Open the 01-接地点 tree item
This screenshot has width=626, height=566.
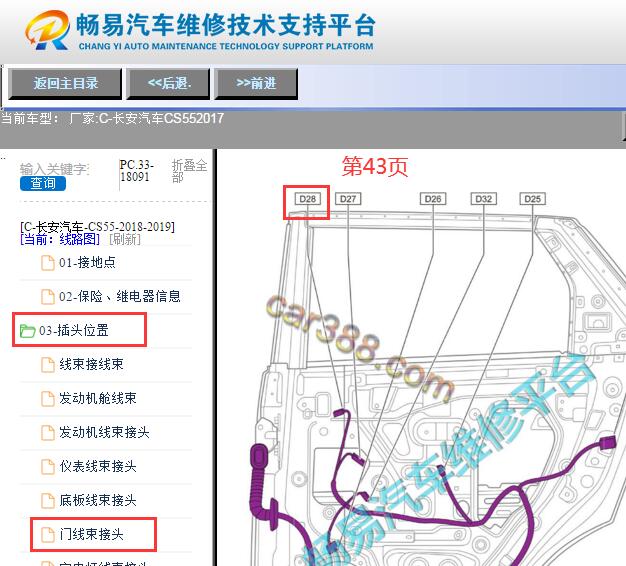pos(87,263)
